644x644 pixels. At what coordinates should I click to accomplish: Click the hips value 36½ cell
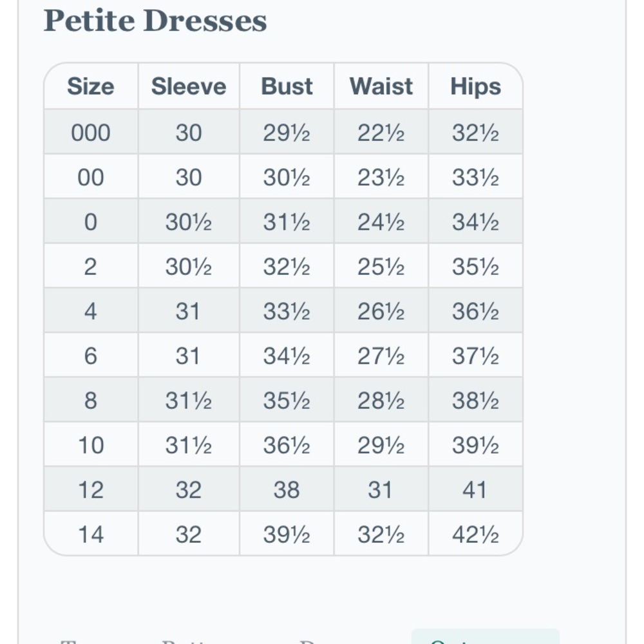[476, 311]
